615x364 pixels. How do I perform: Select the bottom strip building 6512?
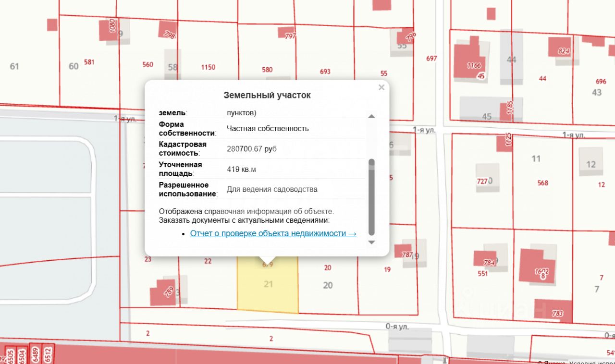(x=48, y=354)
